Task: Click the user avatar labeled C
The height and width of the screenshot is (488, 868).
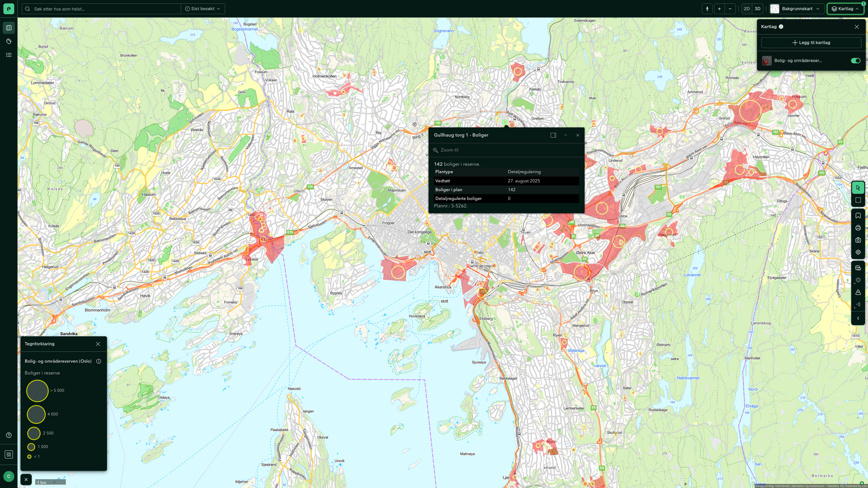Action: pos(9,476)
